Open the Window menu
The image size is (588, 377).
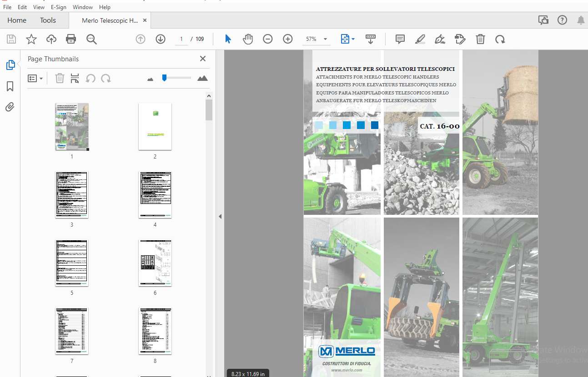83,7
